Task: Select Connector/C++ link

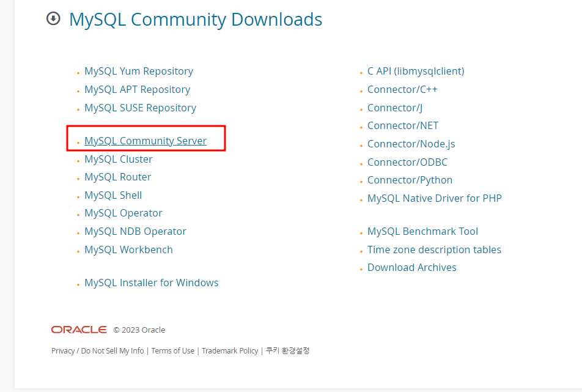Action: tap(402, 89)
